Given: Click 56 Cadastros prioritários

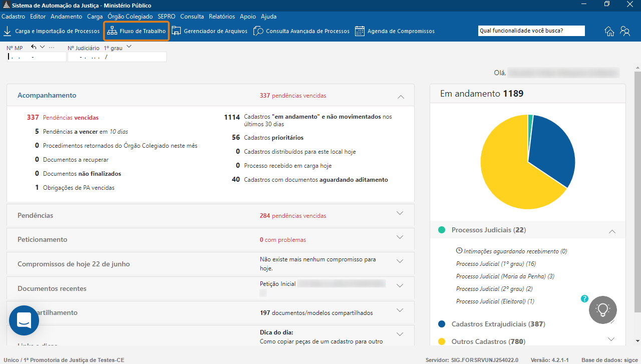Looking at the screenshot, I should click(x=268, y=137).
